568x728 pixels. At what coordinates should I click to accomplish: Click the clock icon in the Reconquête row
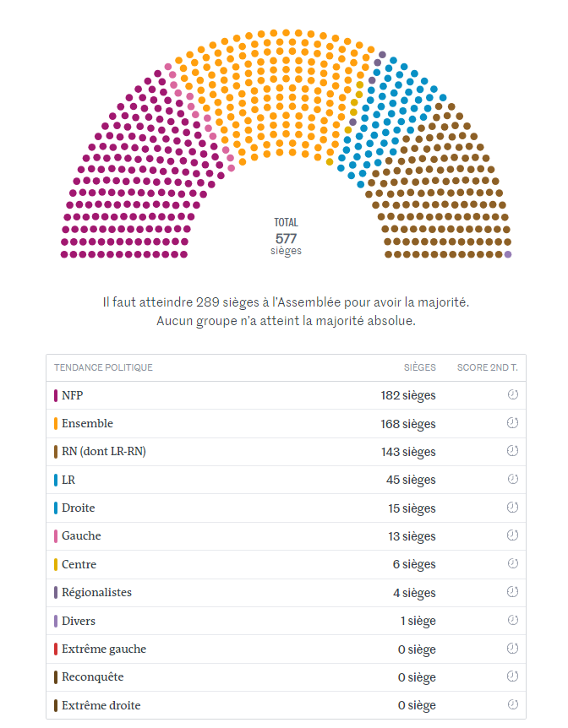pos(512,676)
